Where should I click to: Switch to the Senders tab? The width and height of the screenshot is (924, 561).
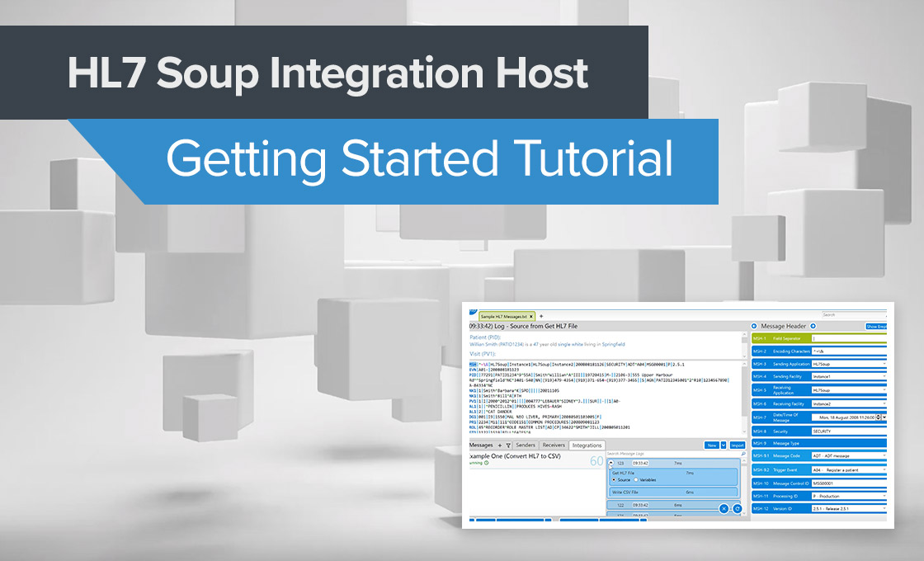point(526,445)
